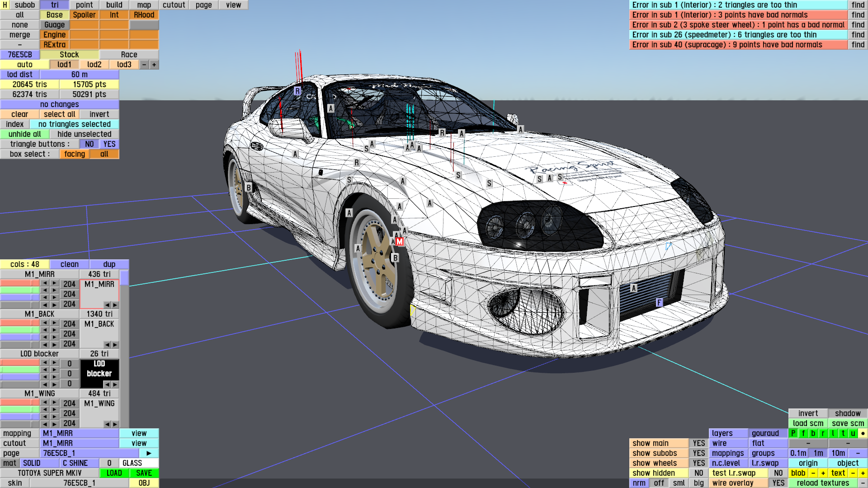The width and height of the screenshot is (868, 488).
Task: Click the blue F marker on grille
Action: coord(659,302)
